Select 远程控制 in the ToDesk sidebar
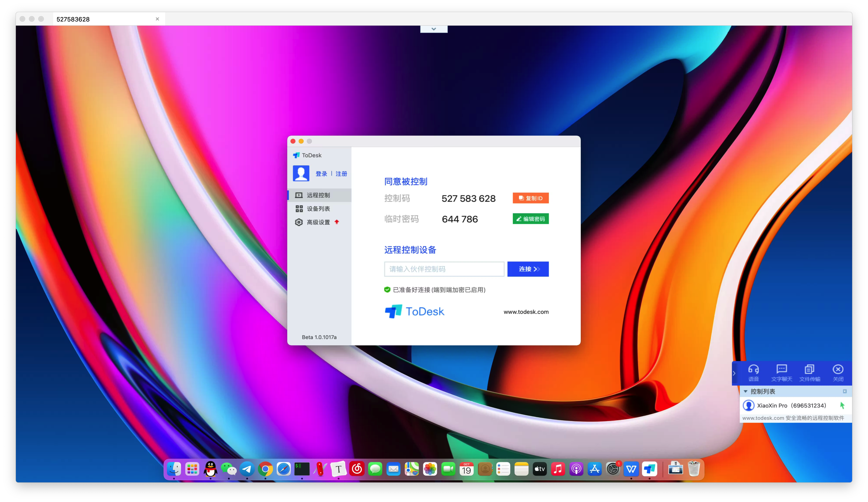This screenshot has width=868, height=502. [x=319, y=195]
